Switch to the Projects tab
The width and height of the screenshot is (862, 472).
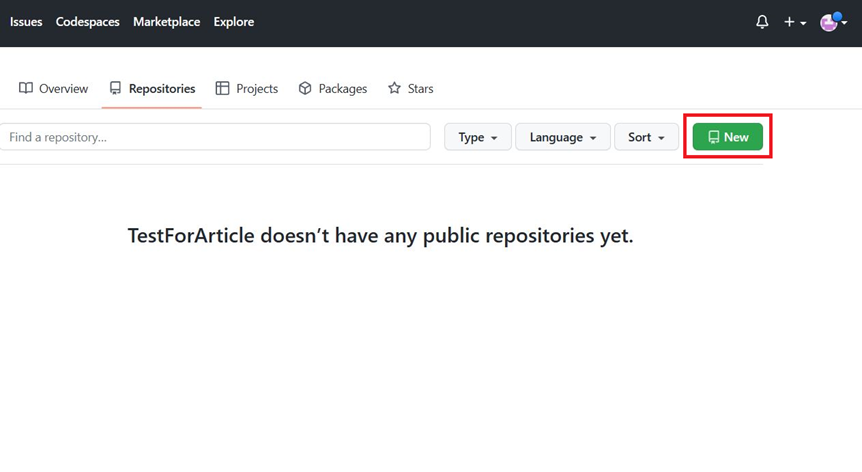247,88
